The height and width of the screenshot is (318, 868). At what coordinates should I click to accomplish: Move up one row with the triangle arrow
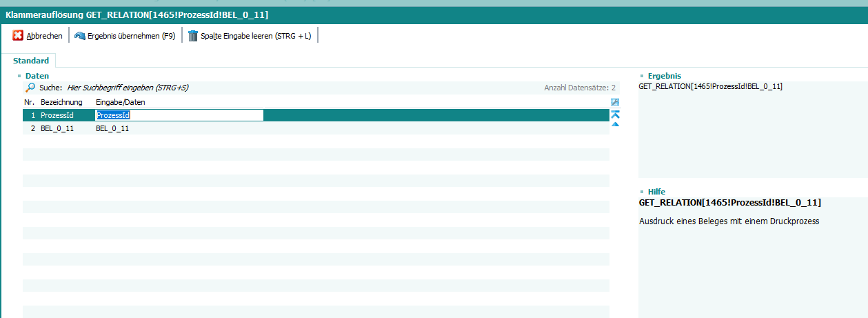615,125
